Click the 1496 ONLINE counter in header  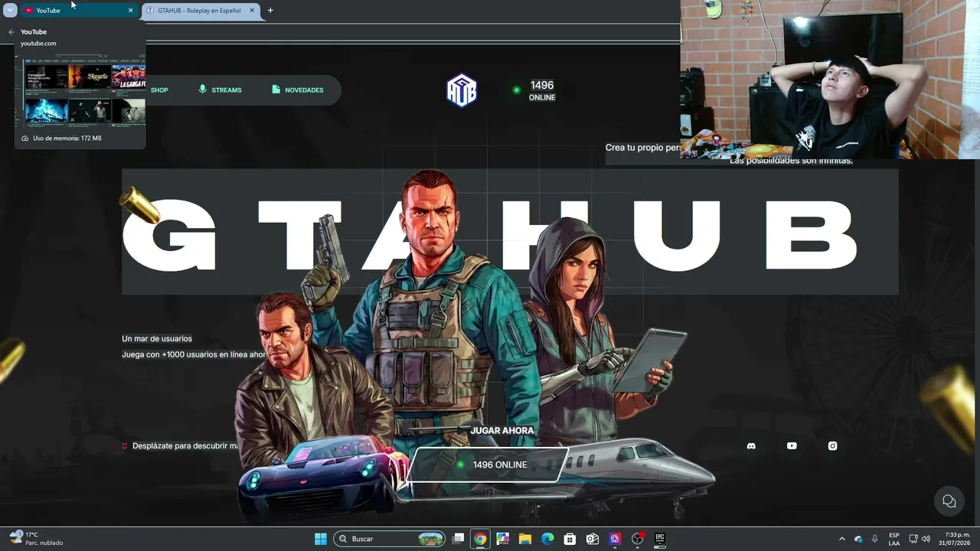tap(535, 90)
